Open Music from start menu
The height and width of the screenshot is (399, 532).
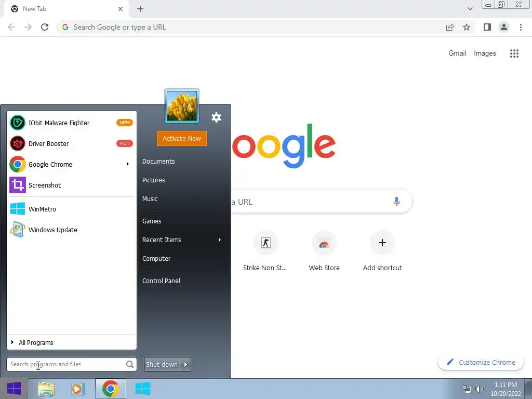(150, 199)
